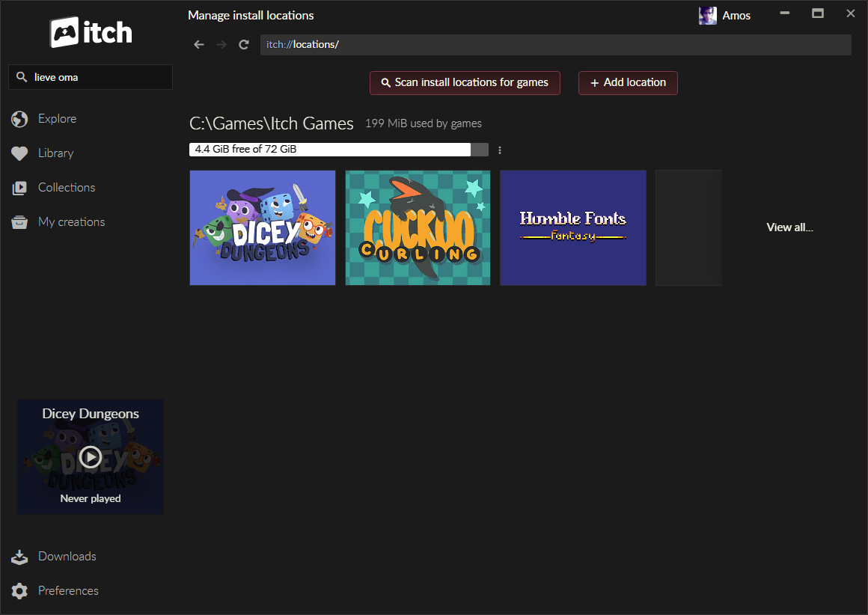
Task: Click the Explore globe icon
Action: pyautogui.click(x=19, y=119)
